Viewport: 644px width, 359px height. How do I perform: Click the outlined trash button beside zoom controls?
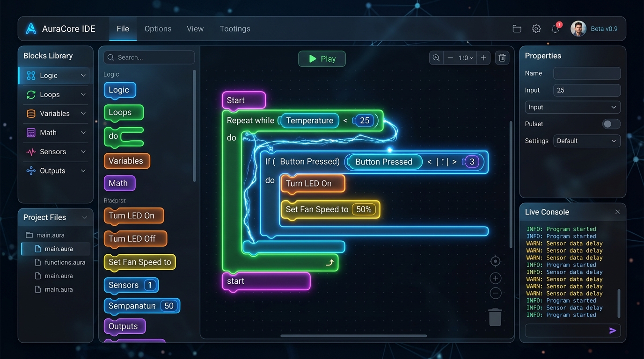click(x=502, y=58)
